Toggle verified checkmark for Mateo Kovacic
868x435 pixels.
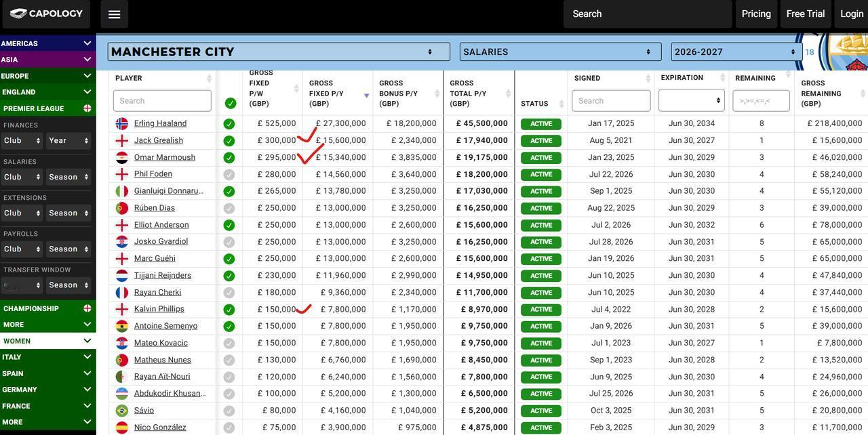(x=229, y=343)
